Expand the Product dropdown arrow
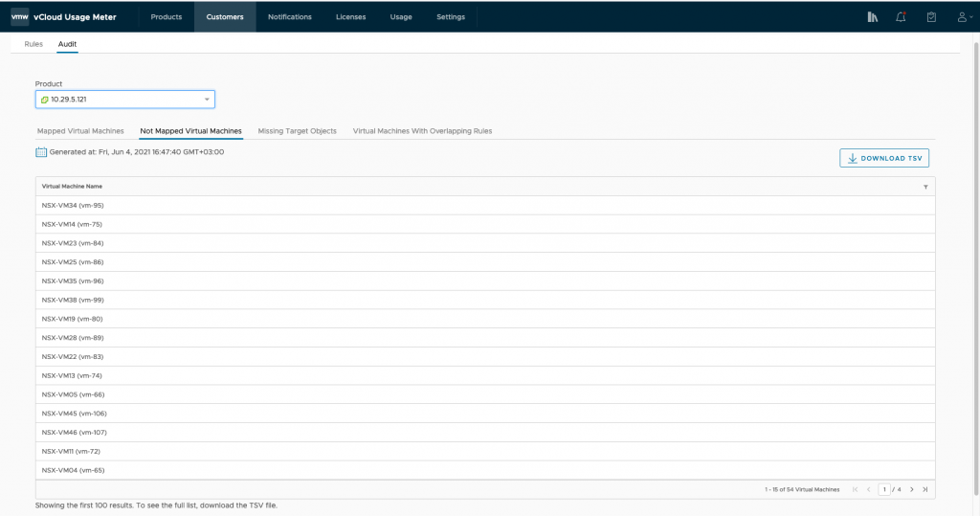The height and width of the screenshot is (516, 980). [x=207, y=100]
